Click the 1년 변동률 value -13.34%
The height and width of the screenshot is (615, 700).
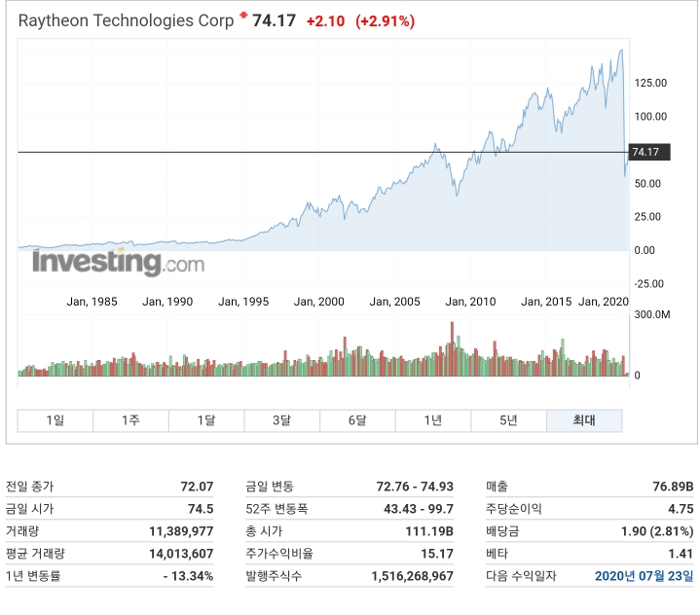point(188,576)
